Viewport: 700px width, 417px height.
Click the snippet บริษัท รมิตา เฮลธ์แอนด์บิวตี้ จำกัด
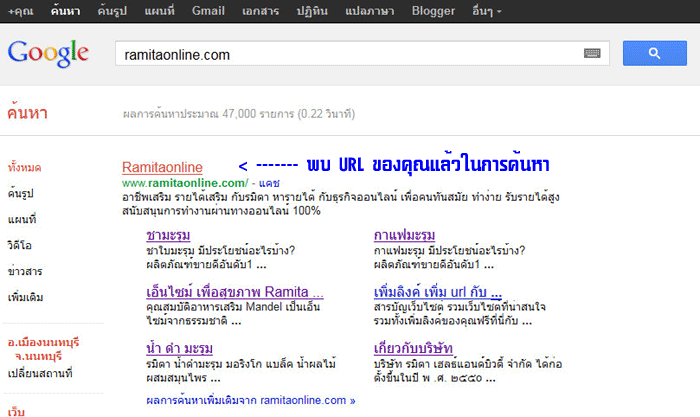coord(468,371)
